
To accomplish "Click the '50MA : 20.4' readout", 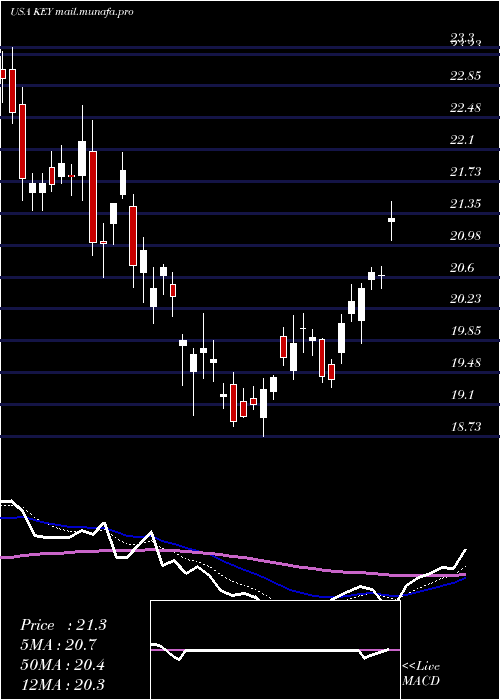I will click(62, 665).
